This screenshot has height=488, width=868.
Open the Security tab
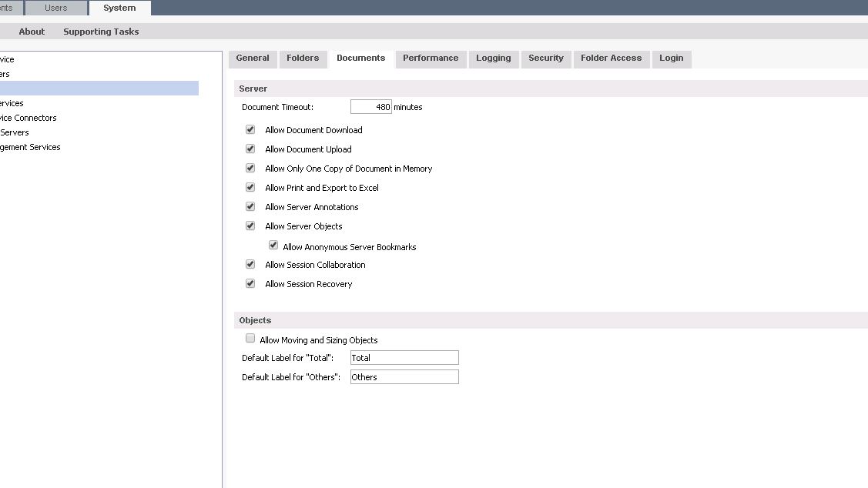(546, 58)
